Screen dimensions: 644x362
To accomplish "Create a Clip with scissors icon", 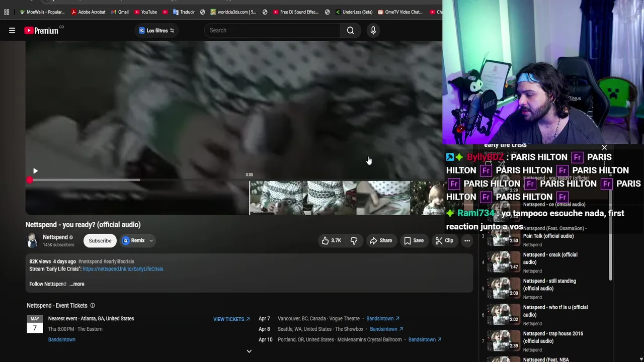I will tap(444, 240).
